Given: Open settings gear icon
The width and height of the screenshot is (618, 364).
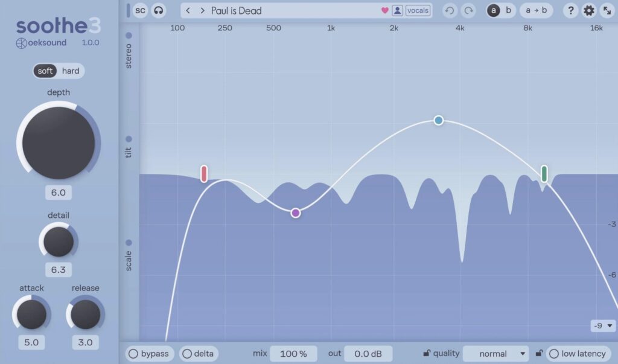Looking at the screenshot, I should click(589, 11).
